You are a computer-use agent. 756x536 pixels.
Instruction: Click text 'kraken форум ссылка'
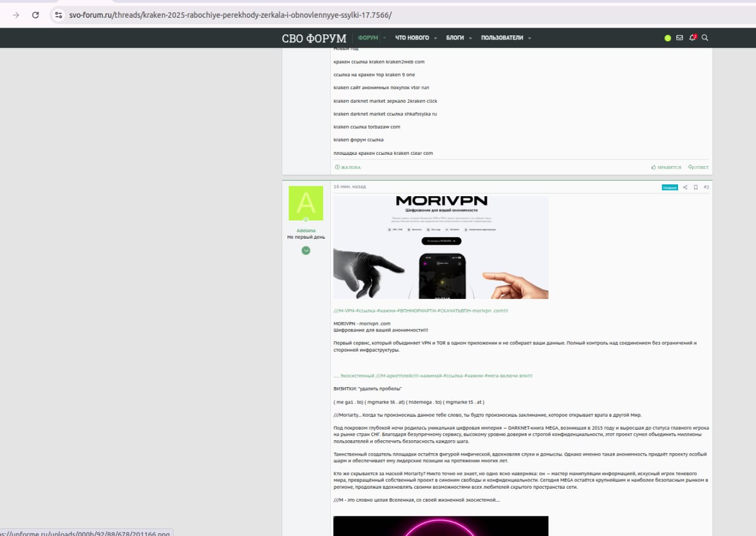tap(359, 140)
